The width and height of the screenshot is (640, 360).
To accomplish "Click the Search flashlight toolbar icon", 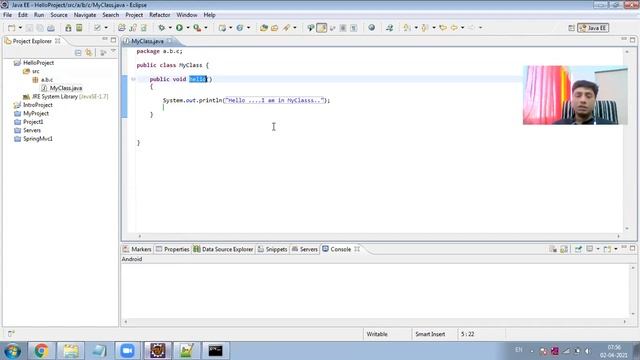I will coord(287,28).
